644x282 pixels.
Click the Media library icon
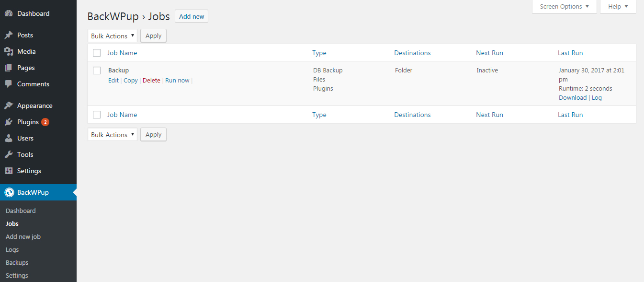9,51
